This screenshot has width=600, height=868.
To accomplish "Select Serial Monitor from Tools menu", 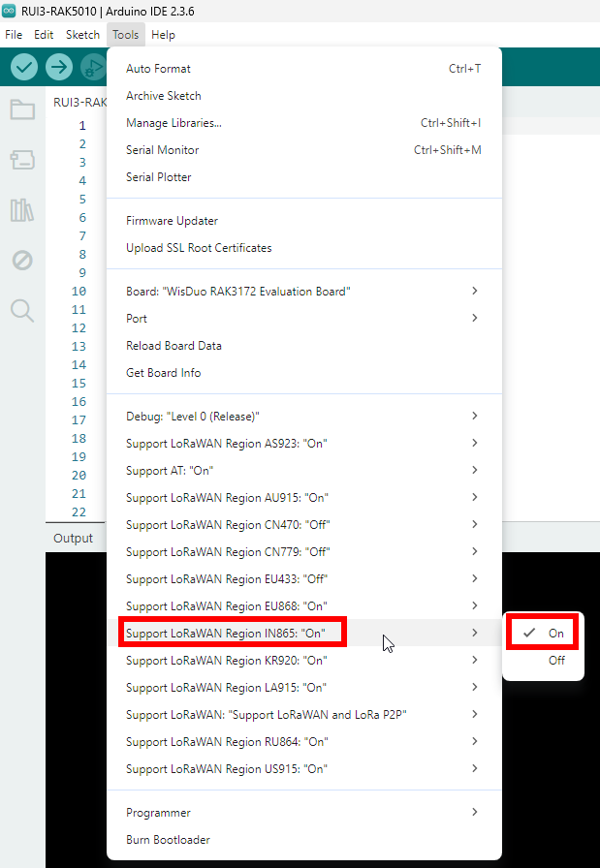I will coord(163,150).
